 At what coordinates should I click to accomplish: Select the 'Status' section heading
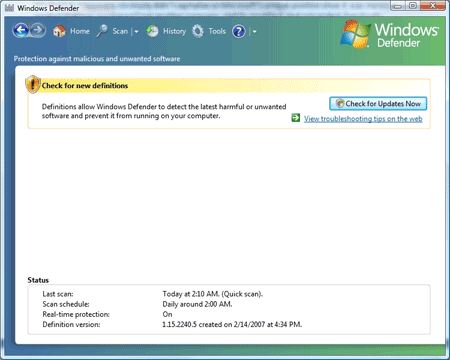[38, 280]
